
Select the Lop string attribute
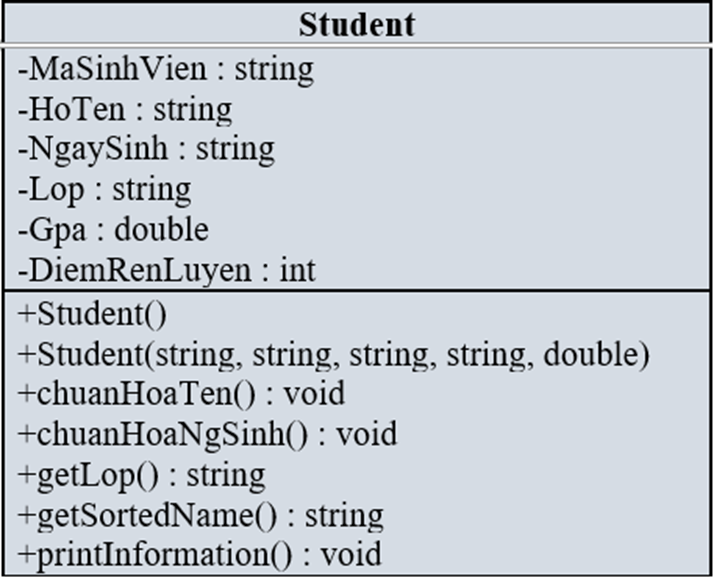click(x=104, y=189)
